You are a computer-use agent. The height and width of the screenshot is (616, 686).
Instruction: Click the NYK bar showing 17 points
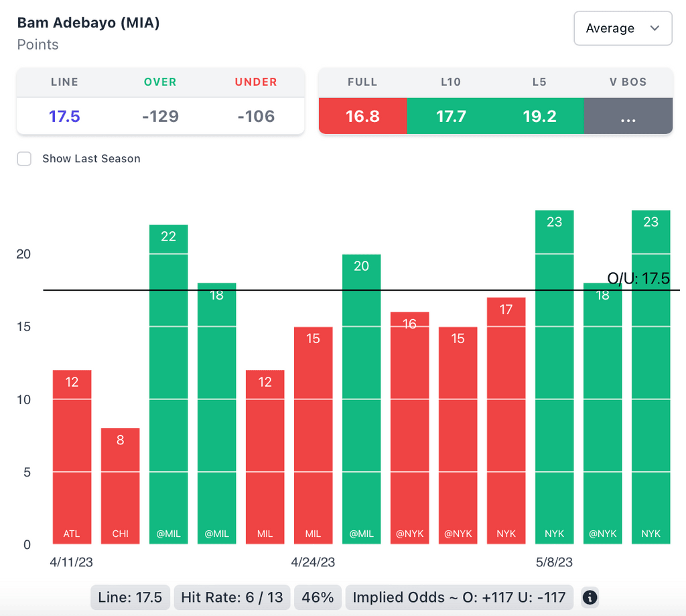(506, 421)
